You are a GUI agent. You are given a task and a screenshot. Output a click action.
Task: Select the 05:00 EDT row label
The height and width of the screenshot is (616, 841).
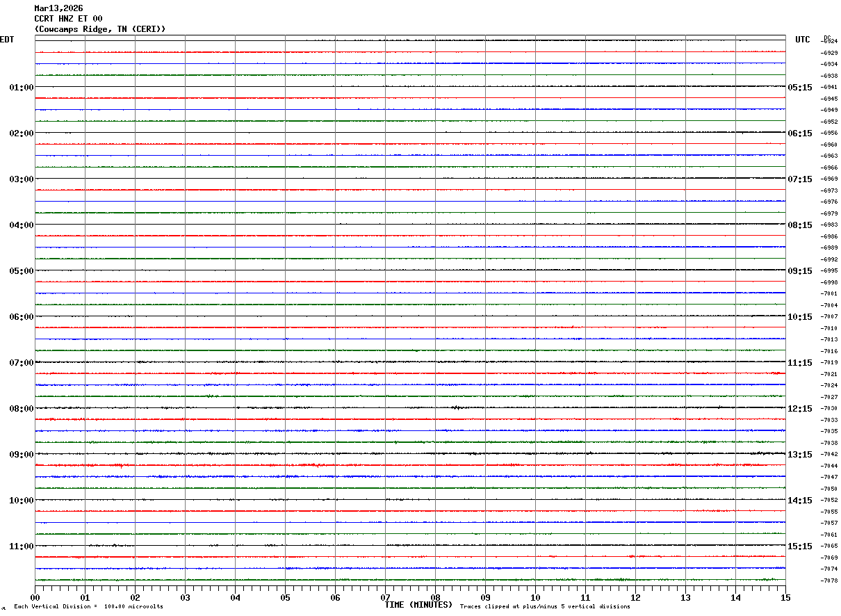pos(22,271)
